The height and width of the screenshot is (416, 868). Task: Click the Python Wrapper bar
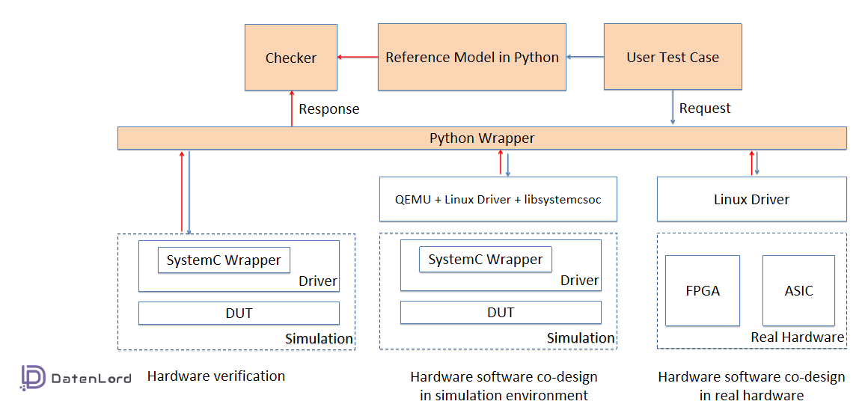tap(482, 138)
